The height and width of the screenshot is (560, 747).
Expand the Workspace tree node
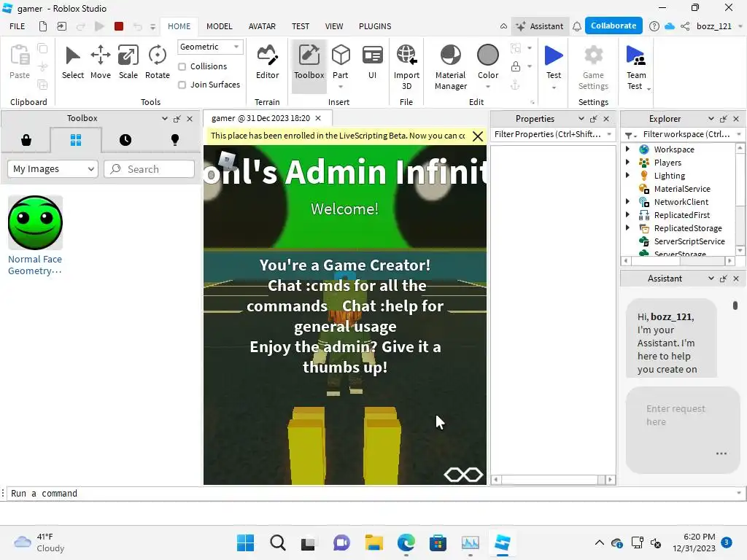pos(628,149)
